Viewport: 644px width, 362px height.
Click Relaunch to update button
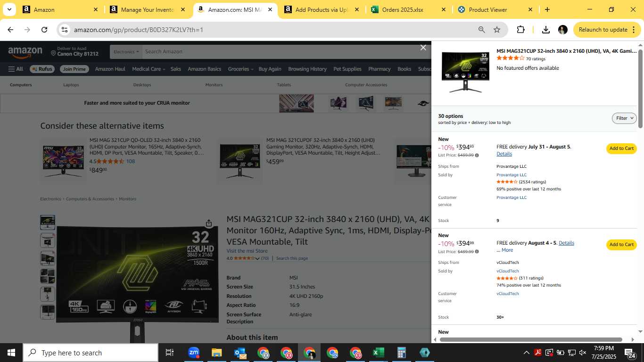tap(607, 30)
